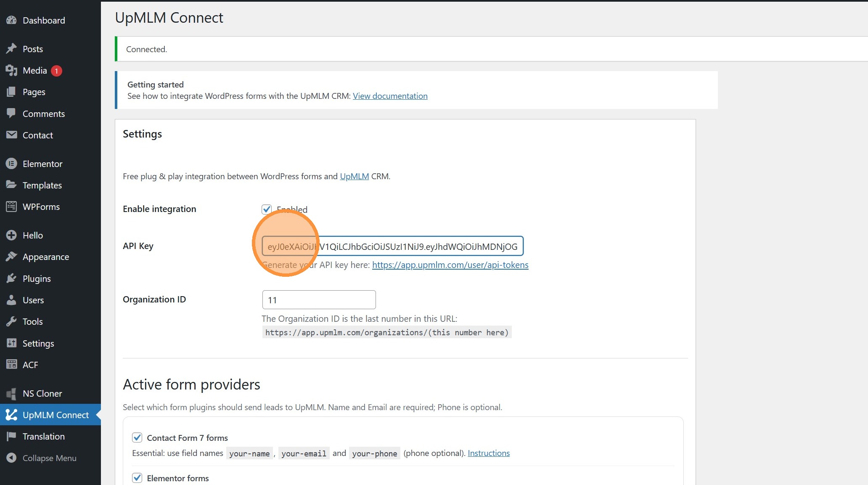Screen dimensions: 868x485
Task: Click the Tools wrench icon
Action: [11, 321]
